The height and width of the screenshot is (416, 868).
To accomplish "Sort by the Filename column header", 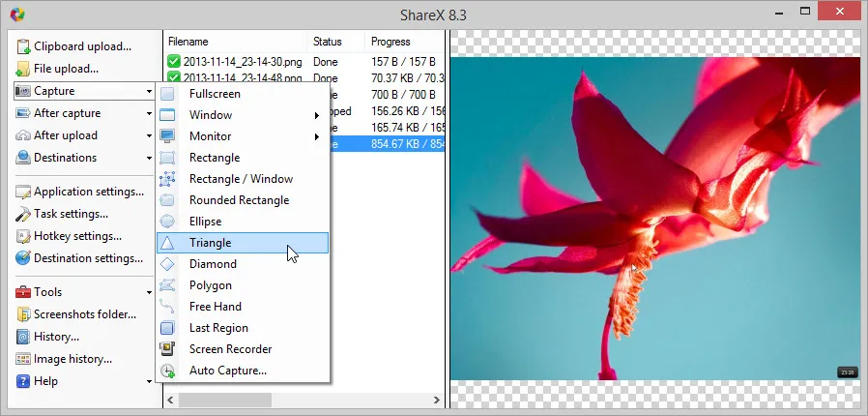I will point(235,42).
